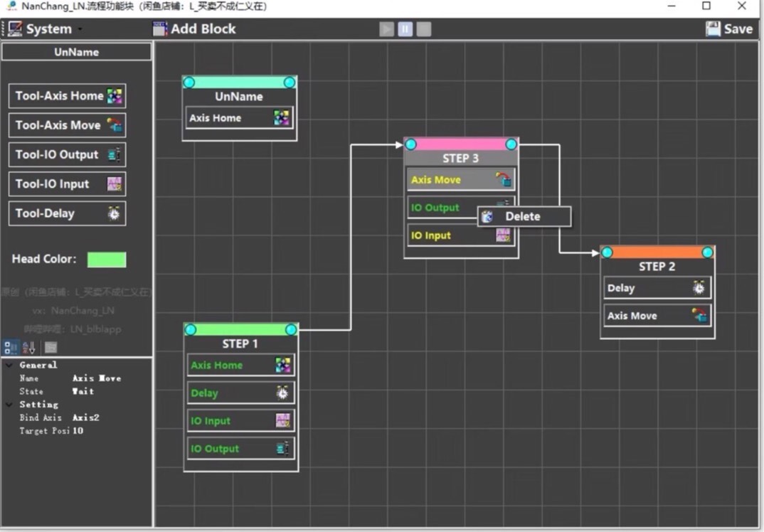
Task: Switch property grid to alphabetical sort
Action: point(29,348)
